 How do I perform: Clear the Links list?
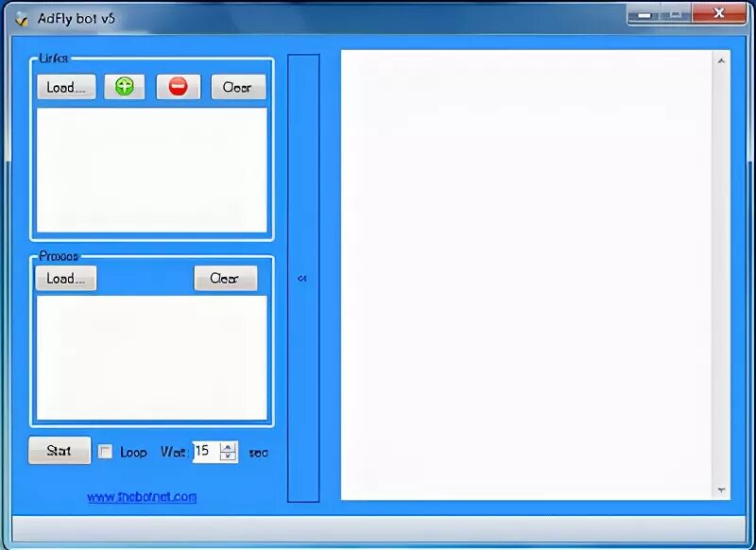tap(238, 87)
